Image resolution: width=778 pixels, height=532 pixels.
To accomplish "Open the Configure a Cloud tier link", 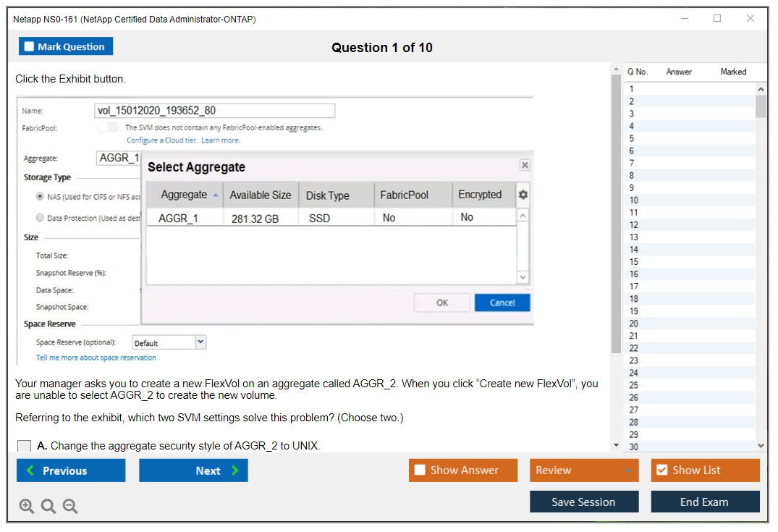I will [x=161, y=140].
